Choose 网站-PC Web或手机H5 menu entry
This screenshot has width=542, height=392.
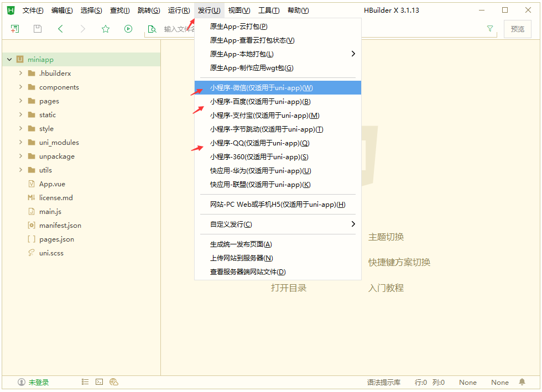278,205
